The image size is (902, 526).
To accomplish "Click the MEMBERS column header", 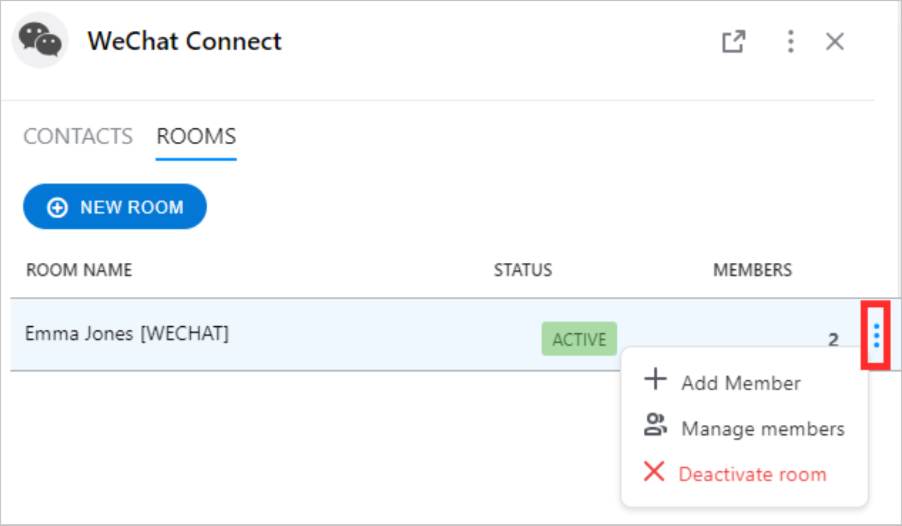I will coord(752,270).
